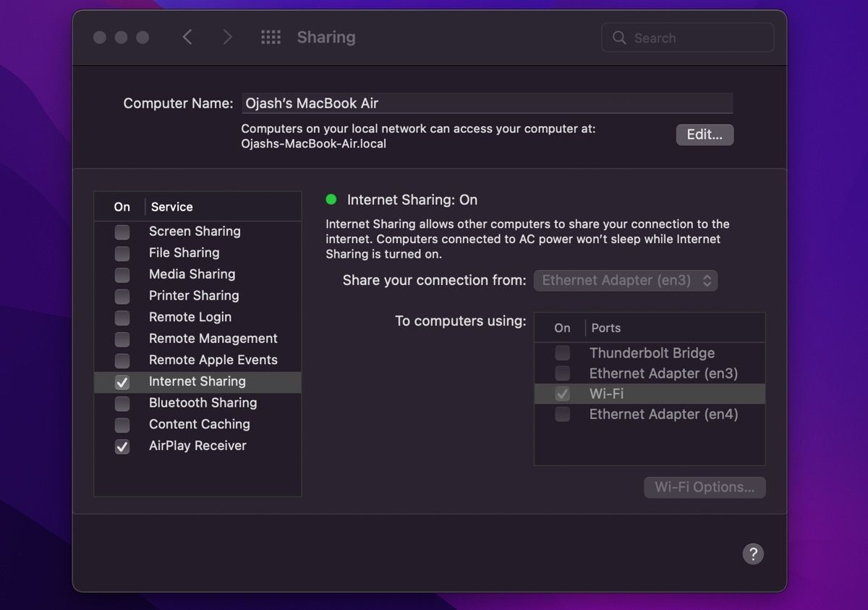
Task: Select Remote Login service row
Action: [x=197, y=317]
